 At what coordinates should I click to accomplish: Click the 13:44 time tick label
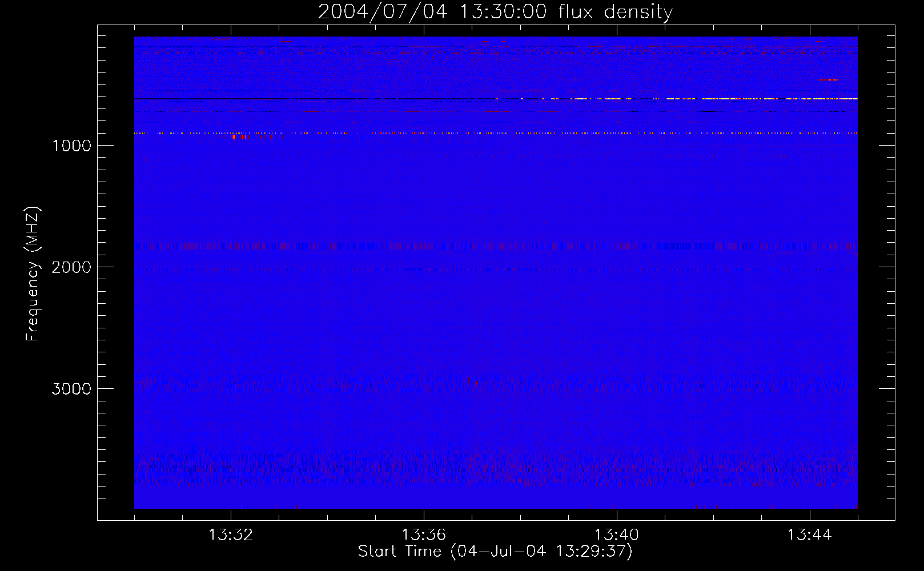810,535
